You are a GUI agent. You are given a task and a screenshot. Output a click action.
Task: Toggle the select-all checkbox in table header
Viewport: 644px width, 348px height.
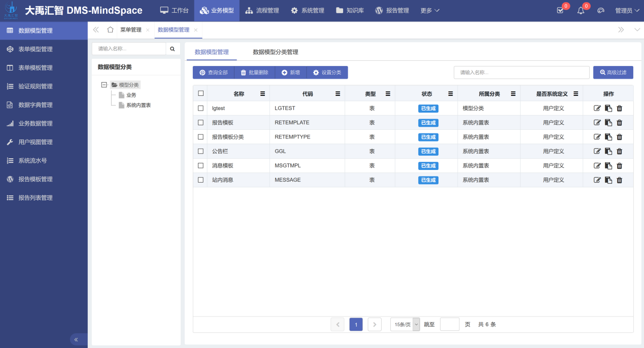coord(200,93)
